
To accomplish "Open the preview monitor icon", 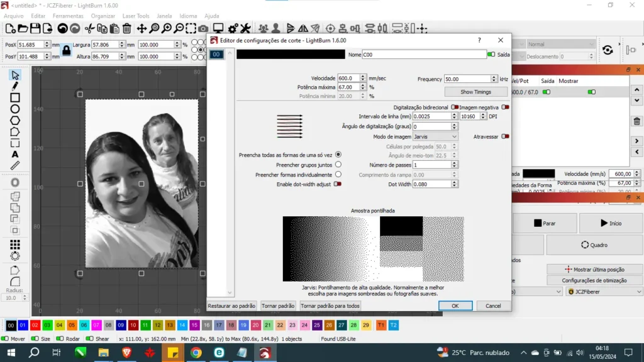I will pos(218,28).
